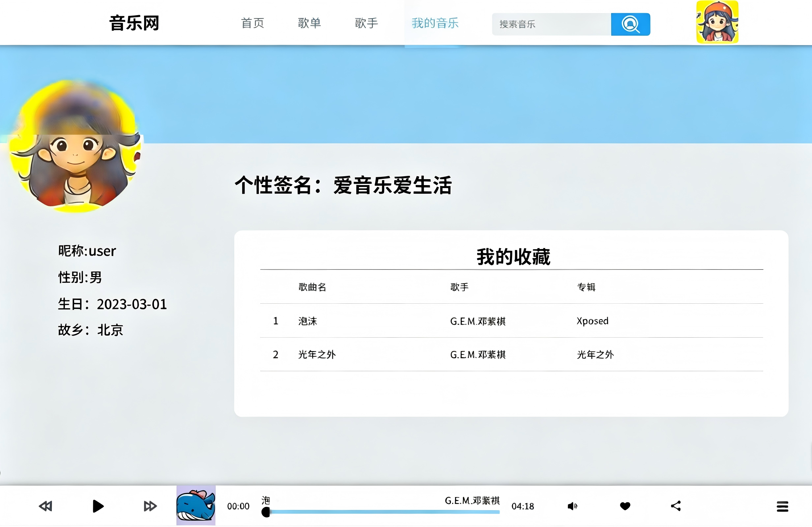Click row number 2 in favorites
Viewport: 812px width, 527px height.
pos(276,355)
